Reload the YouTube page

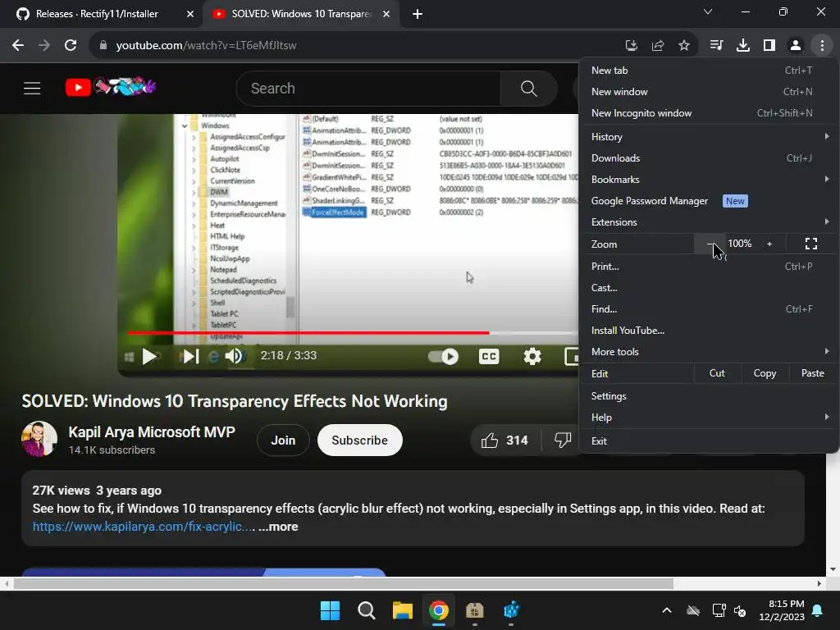71,46
